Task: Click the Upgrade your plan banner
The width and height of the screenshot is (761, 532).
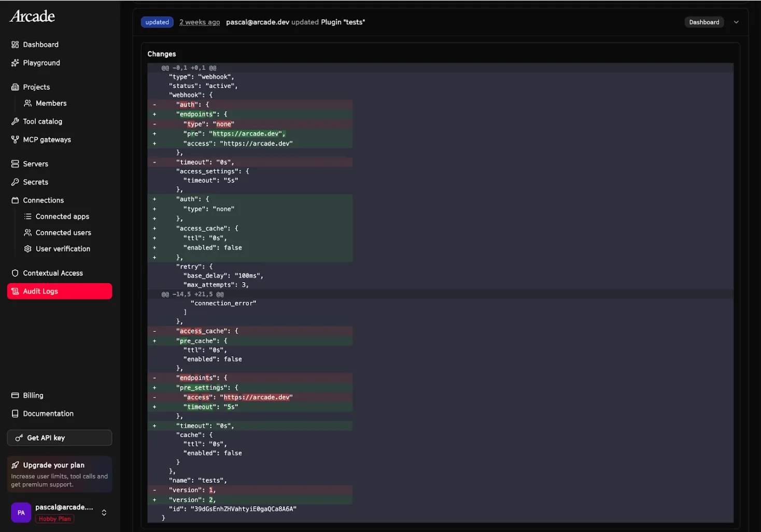Action: click(59, 474)
